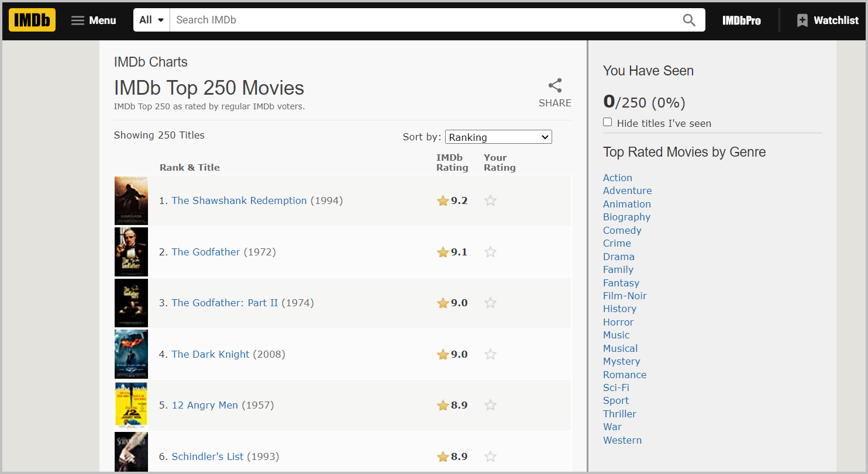This screenshot has height=474, width=868.
Task: Browse Family genre top movies
Action: [x=618, y=269]
